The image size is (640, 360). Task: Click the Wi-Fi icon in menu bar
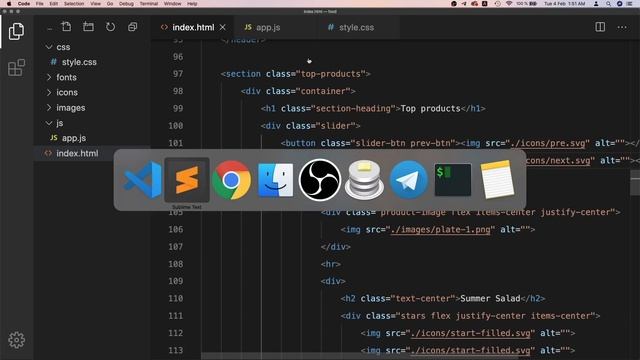[509, 4]
